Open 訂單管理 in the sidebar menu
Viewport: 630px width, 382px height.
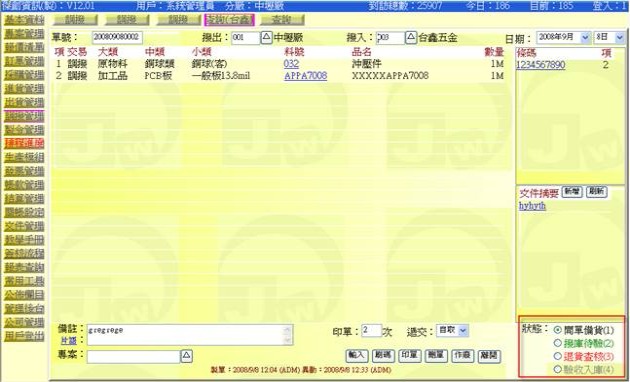[24, 61]
